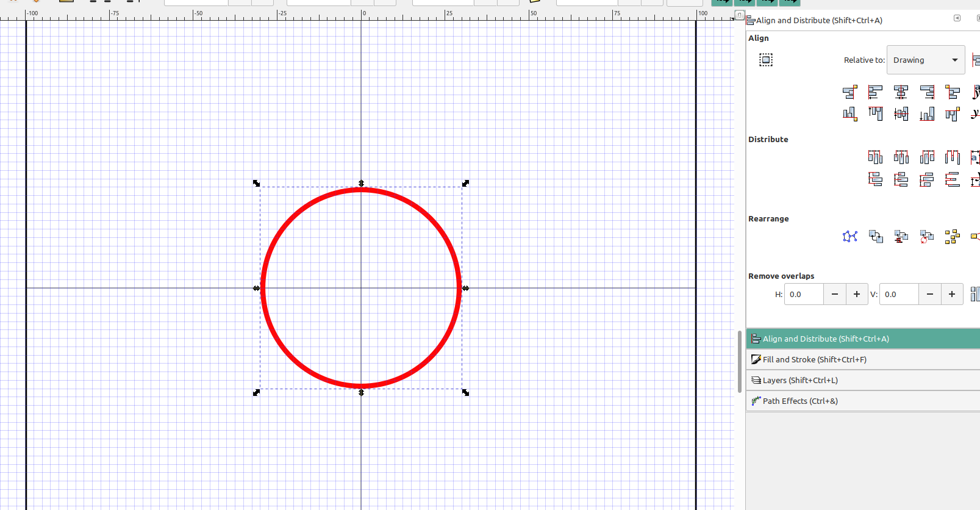This screenshot has height=510, width=980.
Task: Click the top-right scale handle
Action: tap(466, 183)
